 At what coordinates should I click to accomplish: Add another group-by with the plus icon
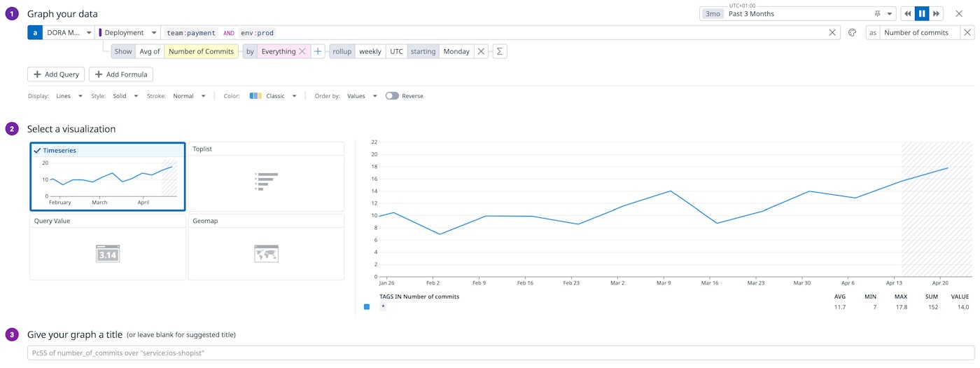tap(318, 51)
